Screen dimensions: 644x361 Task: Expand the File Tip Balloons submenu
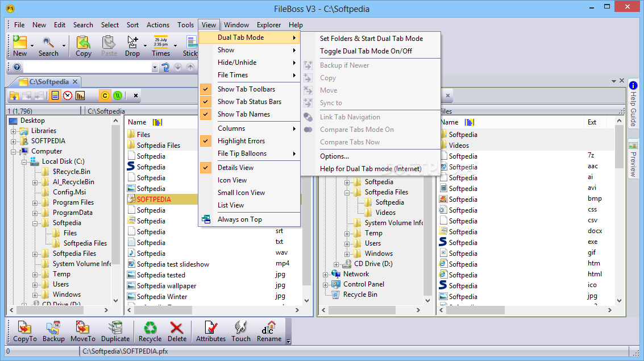[250, 153]
